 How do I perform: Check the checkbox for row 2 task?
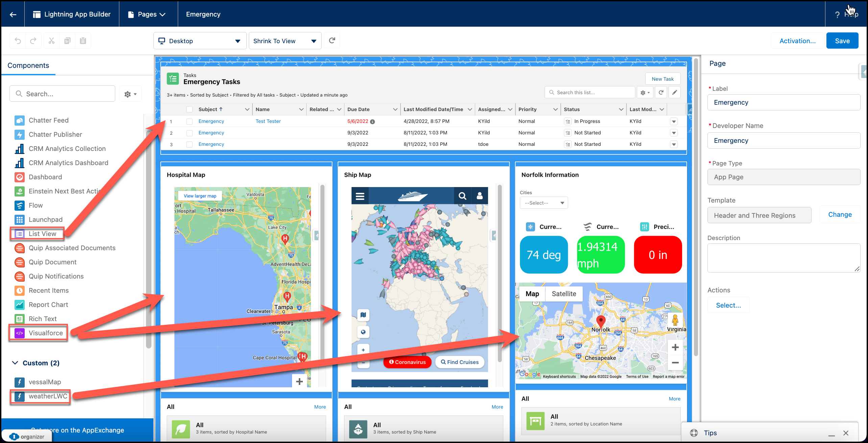point(190,133)
